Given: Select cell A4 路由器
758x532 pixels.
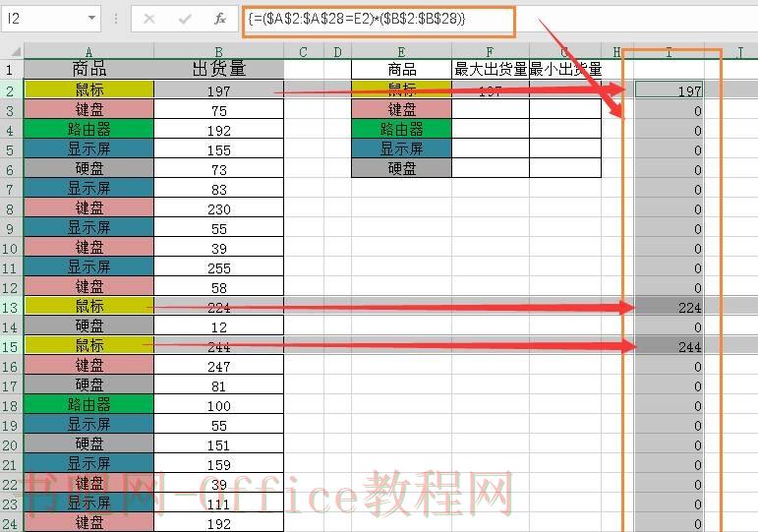Looking at the screenshot, I should pyautogui.click(x=88, y=129).
